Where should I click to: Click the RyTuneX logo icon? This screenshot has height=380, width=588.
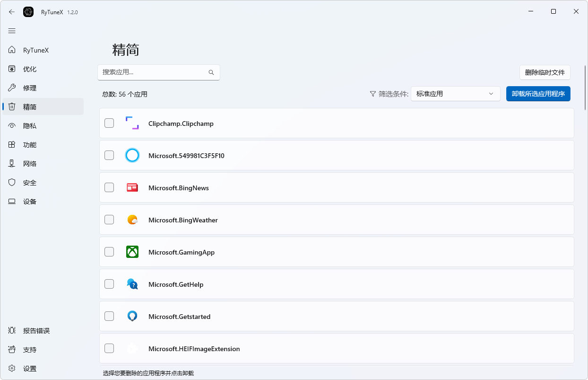[x=28, y=11]
